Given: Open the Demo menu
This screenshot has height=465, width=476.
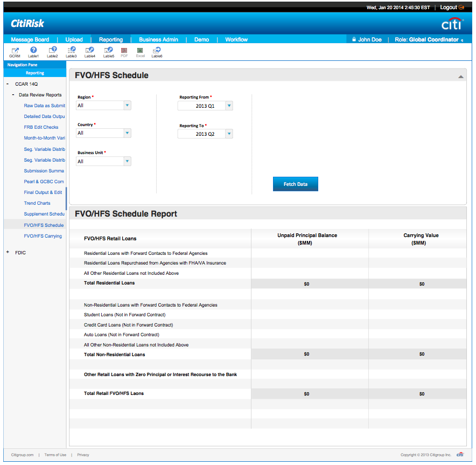Looking at the screenshot, I should click(x=201, y=39).
